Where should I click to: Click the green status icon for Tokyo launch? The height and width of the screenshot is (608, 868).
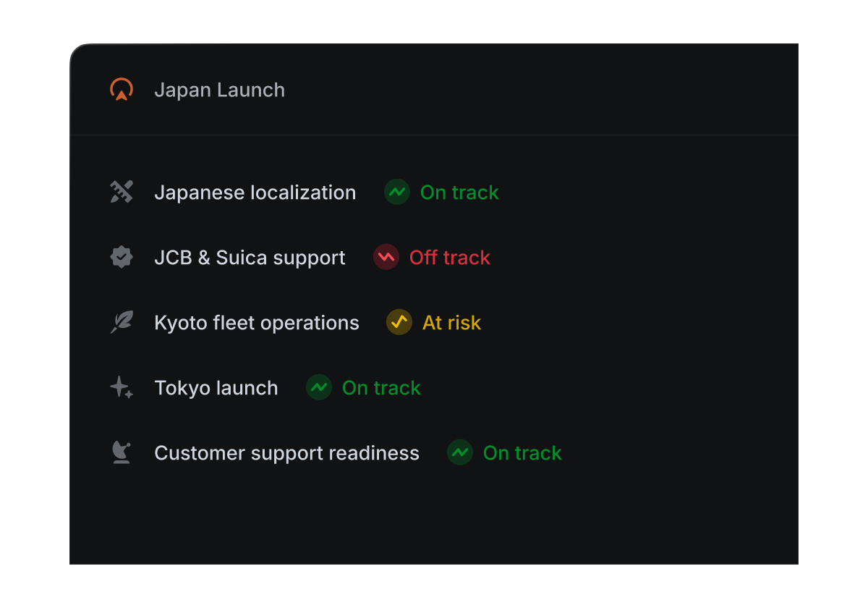pyautogui.click(x=319, y=387)
